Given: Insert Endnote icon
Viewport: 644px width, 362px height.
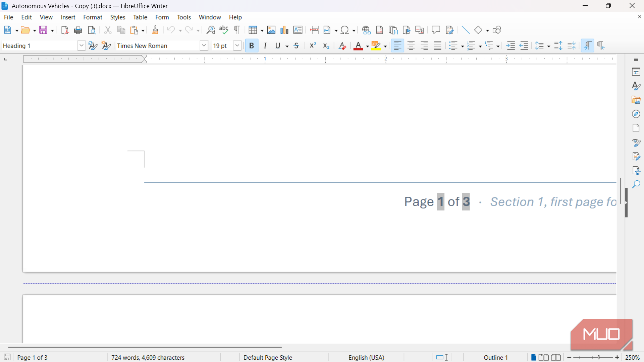Looking at the screenshot, I should 393,30.
